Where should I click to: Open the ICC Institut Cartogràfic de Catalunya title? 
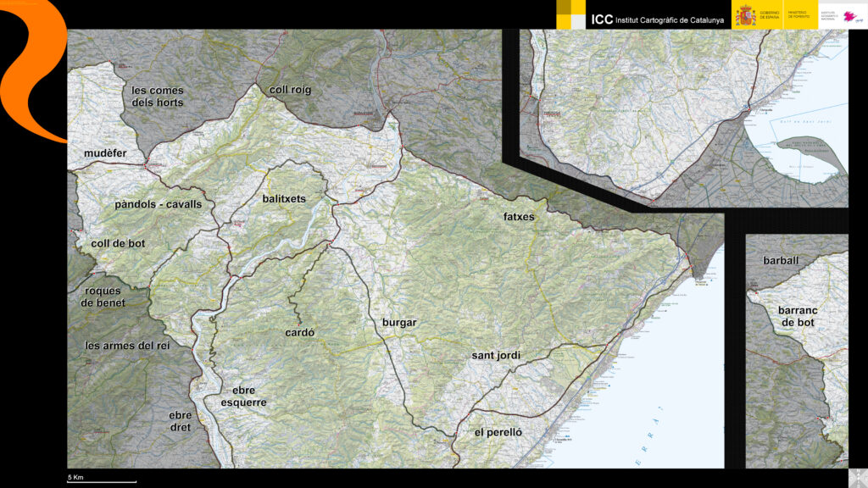tap(657, 19)
